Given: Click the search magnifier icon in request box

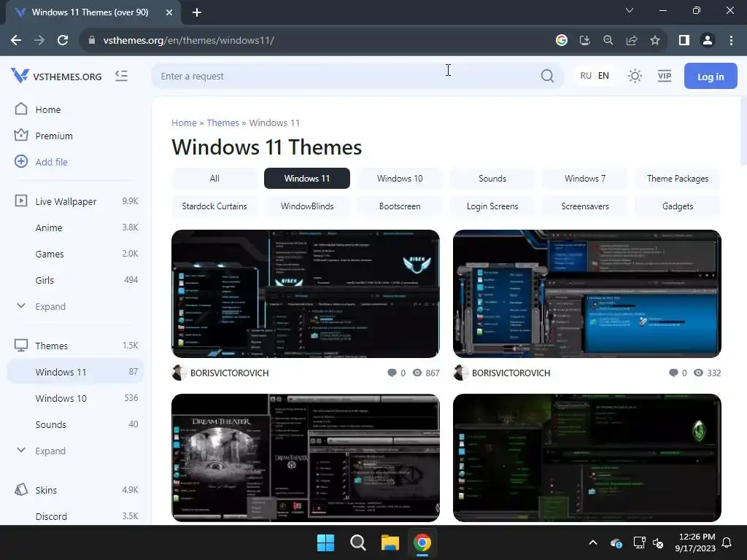Looking at the screenshot, I should point(547,76).
